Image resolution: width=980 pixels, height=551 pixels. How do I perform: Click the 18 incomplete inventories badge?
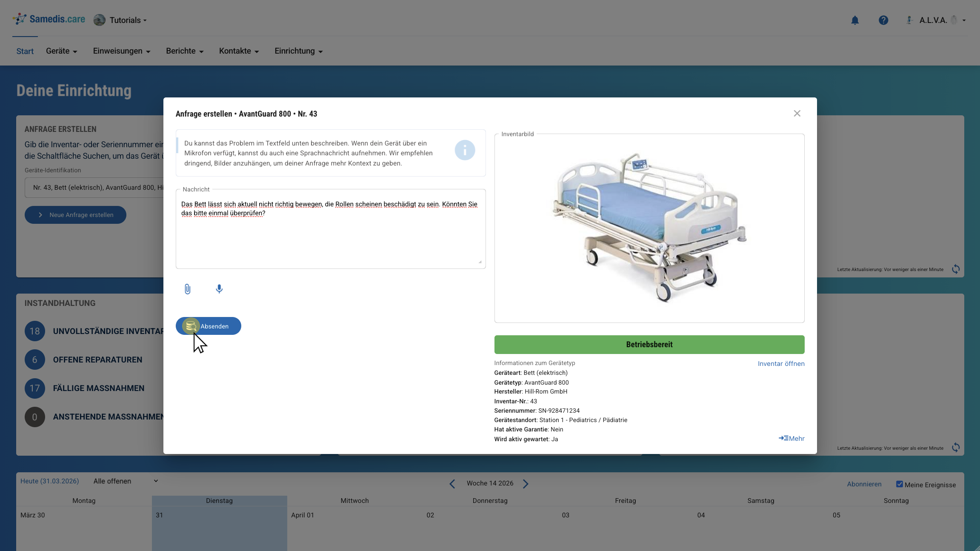[x=34, y=331]
